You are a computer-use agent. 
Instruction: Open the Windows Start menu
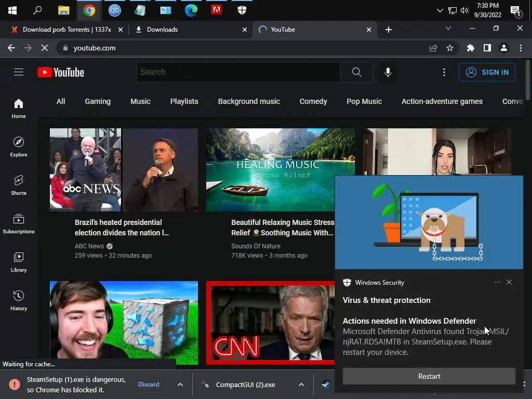(x=12, y=10)
